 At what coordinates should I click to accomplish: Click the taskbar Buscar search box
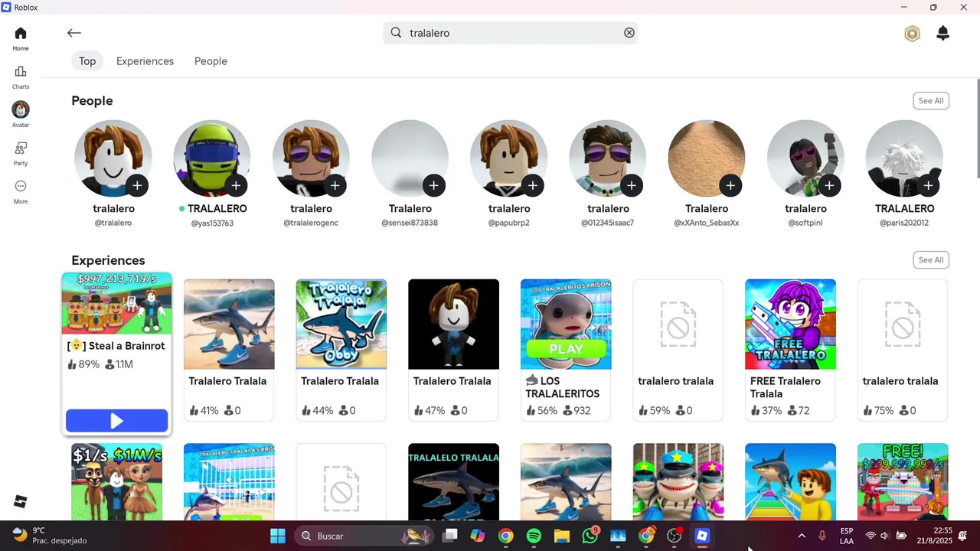coord(364,536)
